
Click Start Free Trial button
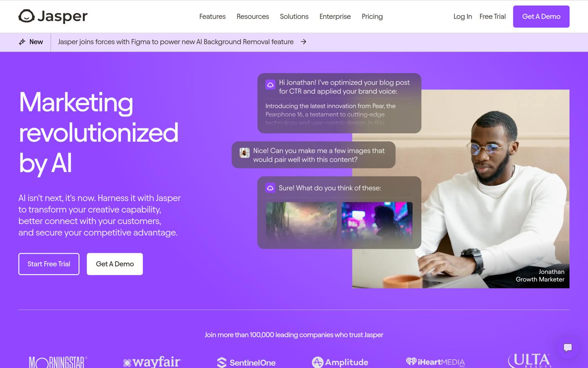pyautogui.click(x=49, y=264)
